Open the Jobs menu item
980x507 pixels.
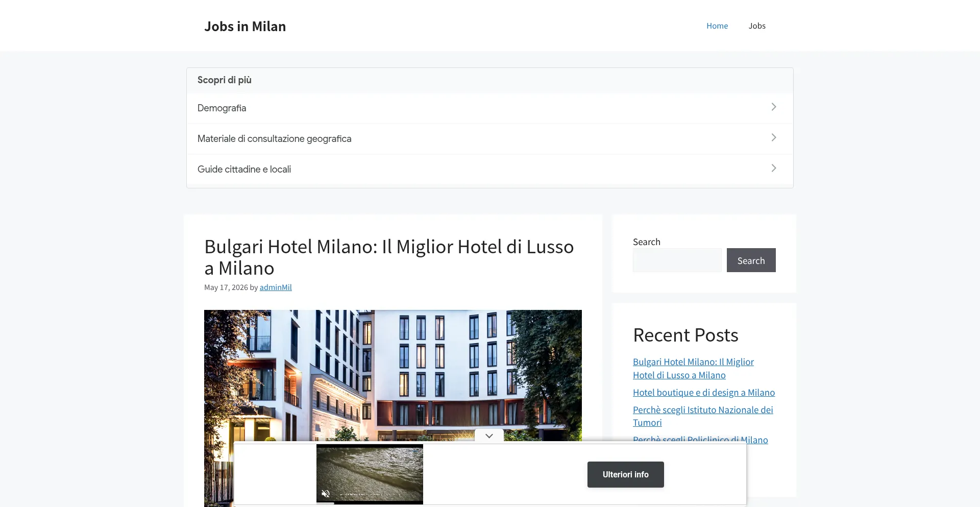[757, 26]
